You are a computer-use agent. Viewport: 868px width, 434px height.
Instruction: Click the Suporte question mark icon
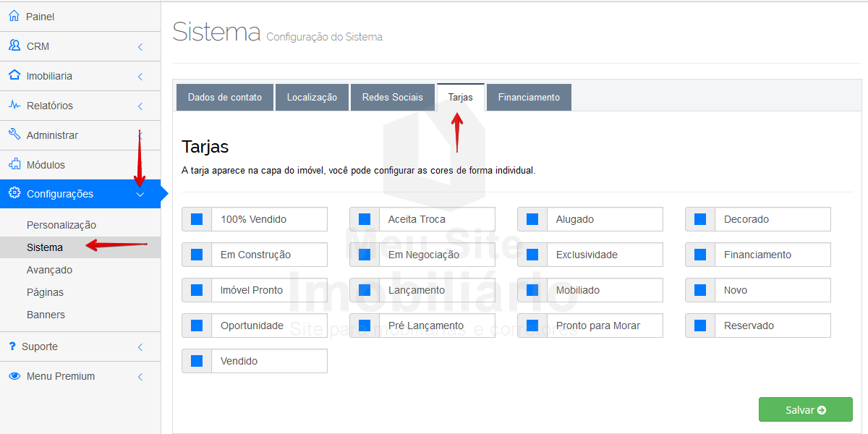(12, 346)
